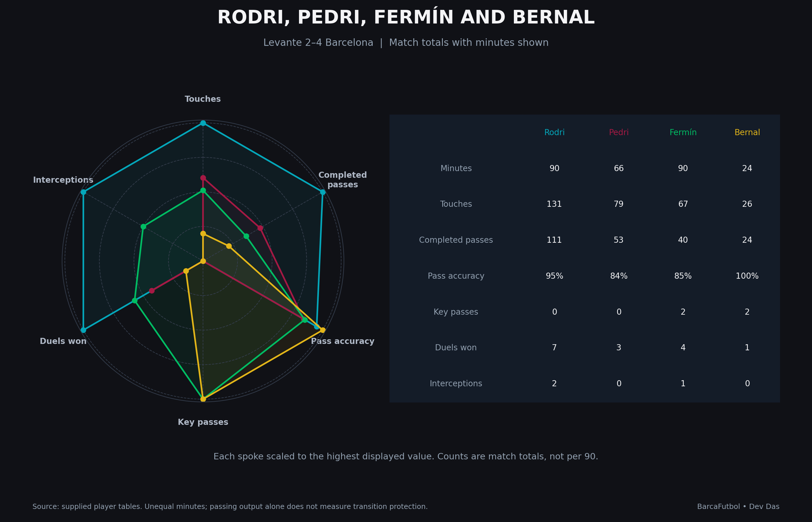
Task: Click the Fermín column header
Action: (x=683, y=133)
